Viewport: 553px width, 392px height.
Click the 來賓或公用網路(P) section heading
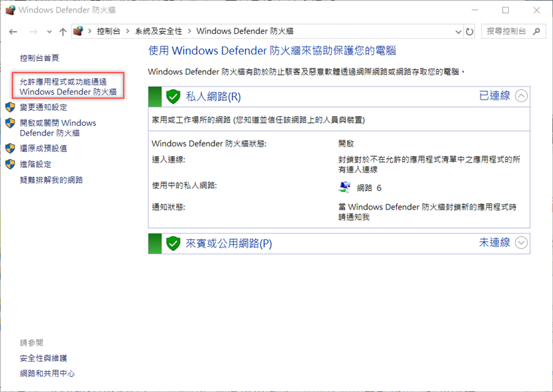tap(229, 243)
